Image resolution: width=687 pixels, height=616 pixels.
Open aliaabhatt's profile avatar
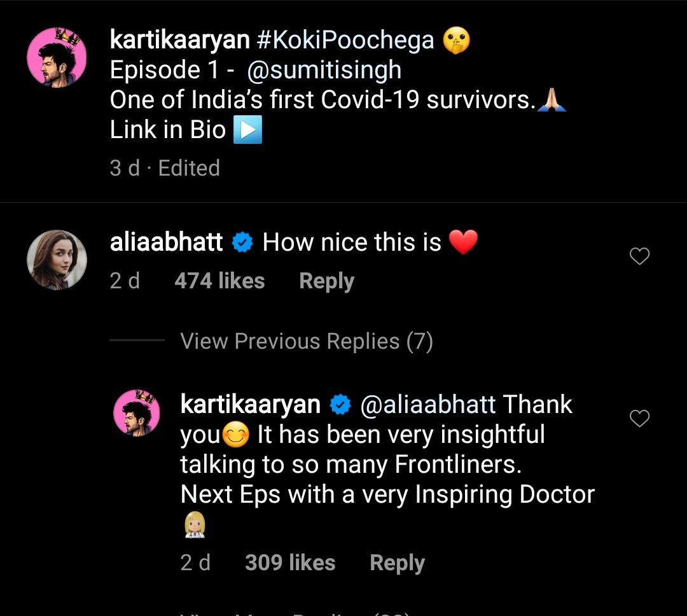57,260
